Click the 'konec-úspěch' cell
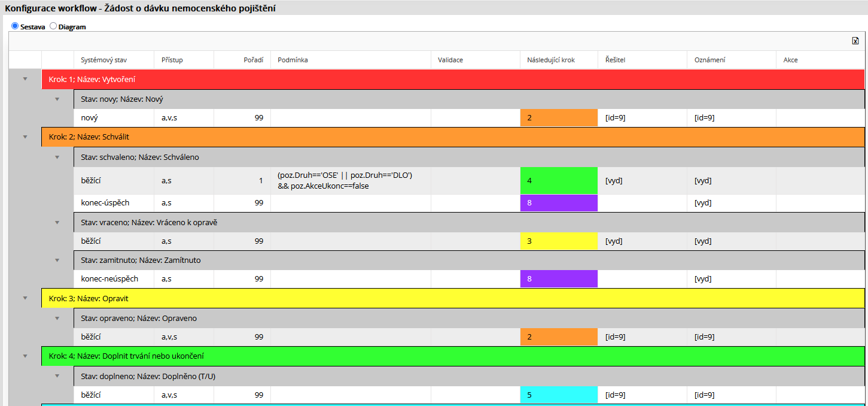 coord(114,202)
